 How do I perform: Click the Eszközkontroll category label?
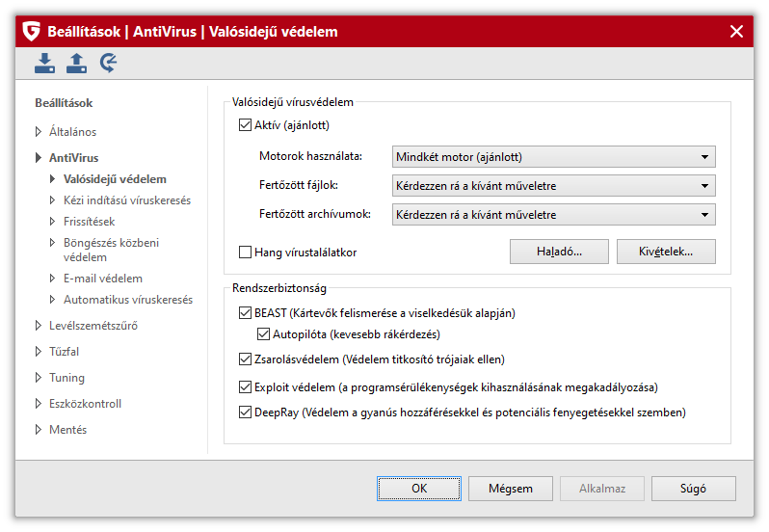coord(86,403)
